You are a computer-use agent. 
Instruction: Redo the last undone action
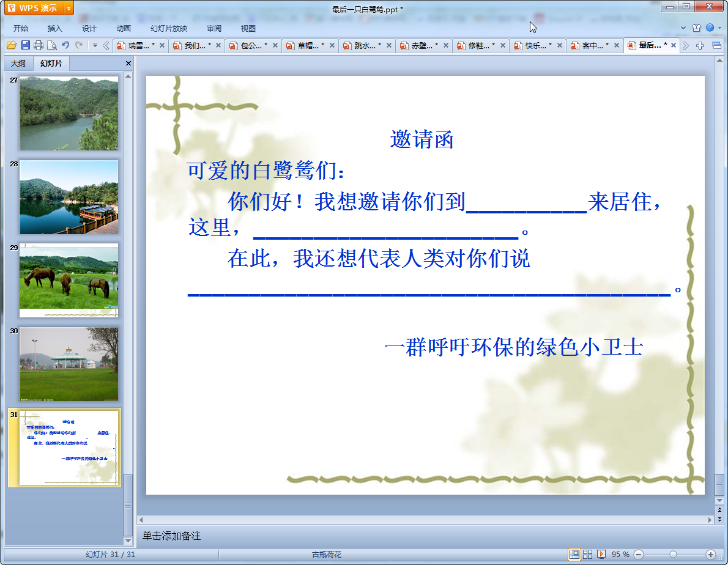(79, 45)
